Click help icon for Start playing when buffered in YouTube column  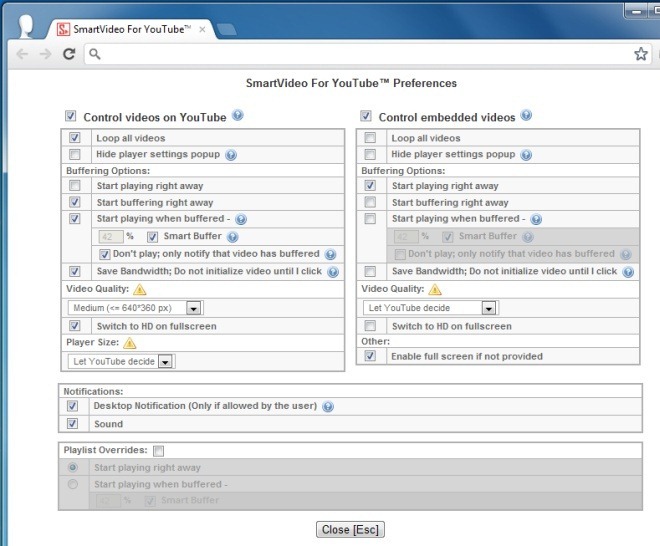point(241,219)
